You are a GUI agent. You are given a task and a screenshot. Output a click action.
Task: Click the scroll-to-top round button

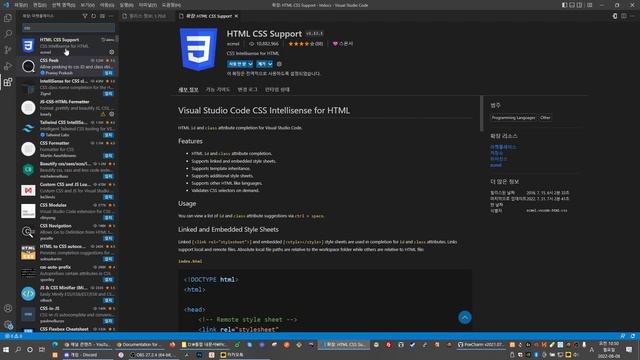point(464,318)
